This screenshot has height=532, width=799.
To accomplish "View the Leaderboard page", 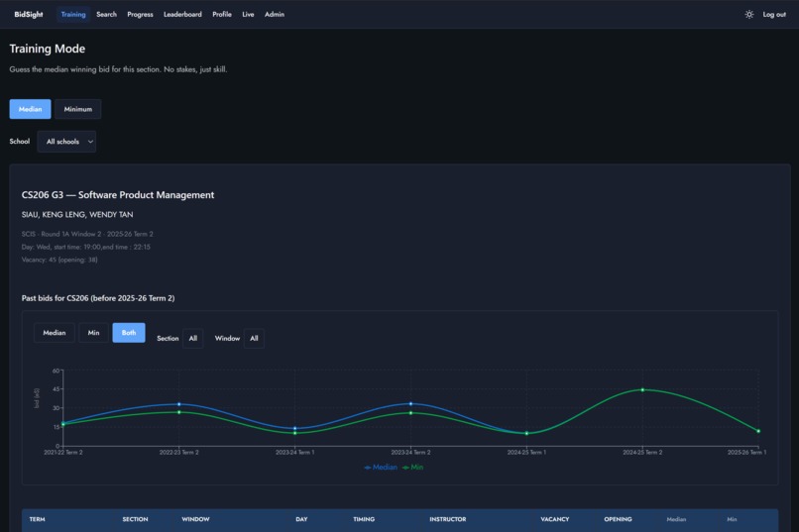I will tap(182, 14).
